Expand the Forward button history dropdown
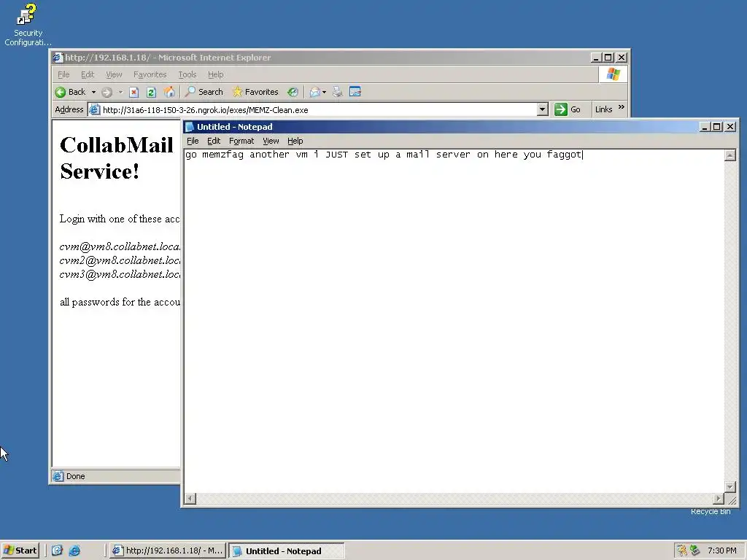Screen dimensions: 747x560 point(120,93)
